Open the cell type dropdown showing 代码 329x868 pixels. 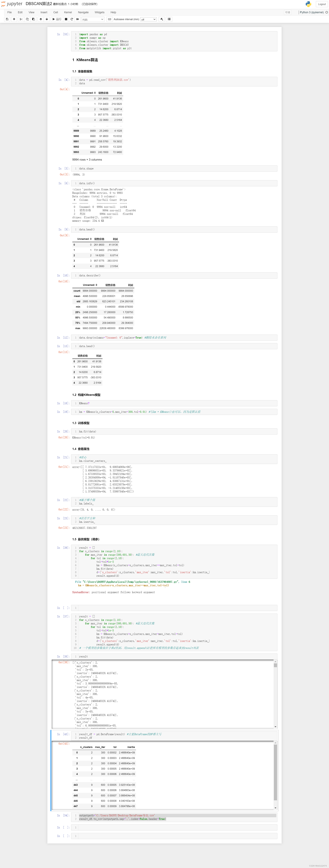tap(93, 19)
